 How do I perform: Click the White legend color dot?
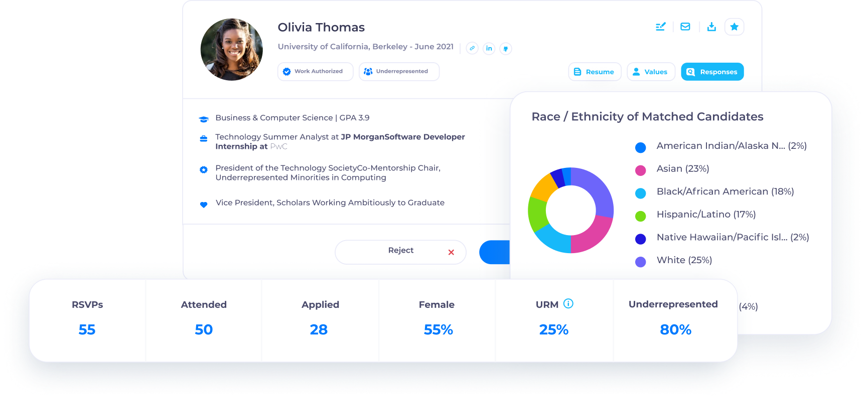(x=641, y=262)
